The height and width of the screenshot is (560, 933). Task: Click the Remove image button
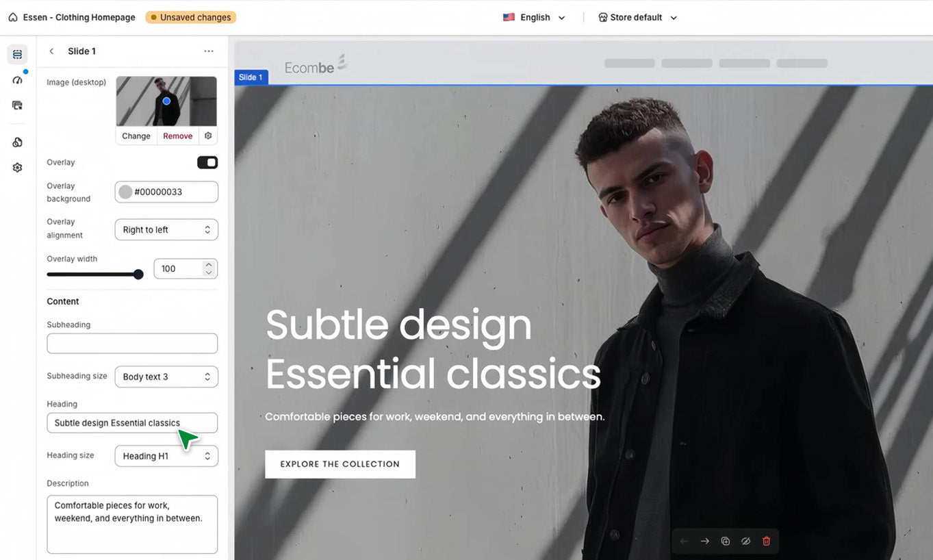[x=177, y=136]
